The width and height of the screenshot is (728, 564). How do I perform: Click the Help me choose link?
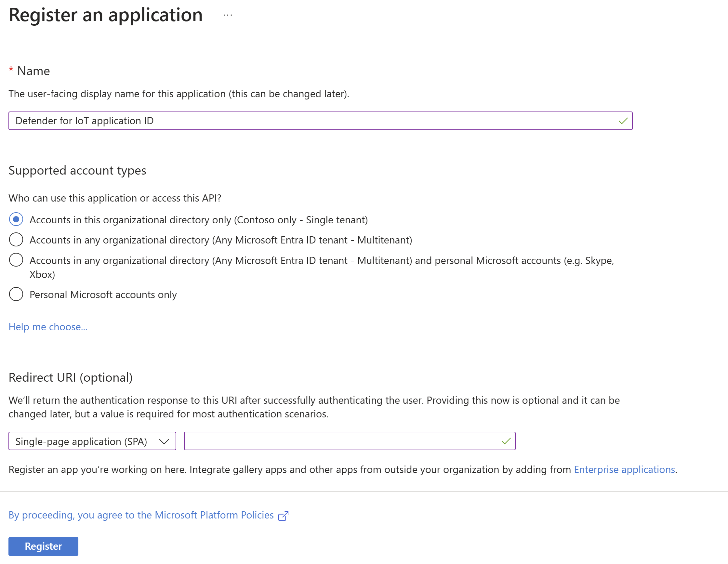coord(48,327)
